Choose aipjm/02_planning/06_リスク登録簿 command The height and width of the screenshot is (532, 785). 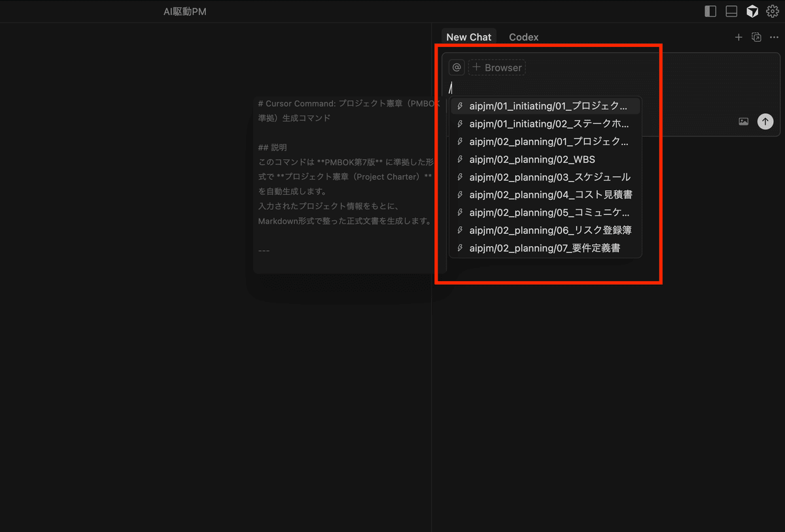[x=546, y=230]
